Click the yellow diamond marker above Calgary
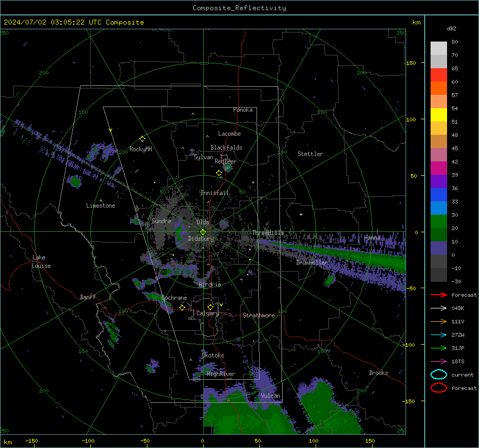Image resolution: width=479 pixels, height=448 pixels. pos(210,307)
